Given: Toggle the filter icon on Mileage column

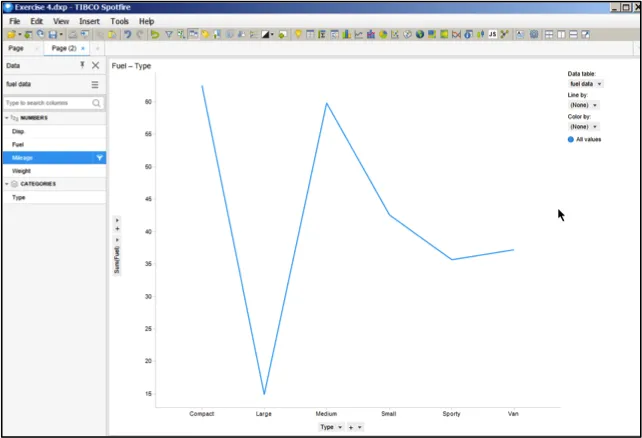Looking at the screenshot, I should coord(99,158).
